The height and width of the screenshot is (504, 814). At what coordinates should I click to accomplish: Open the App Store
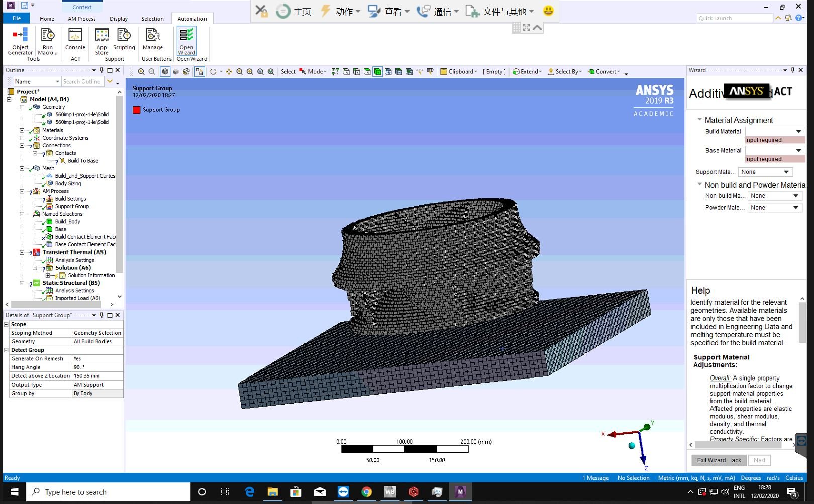coord(101,43)
